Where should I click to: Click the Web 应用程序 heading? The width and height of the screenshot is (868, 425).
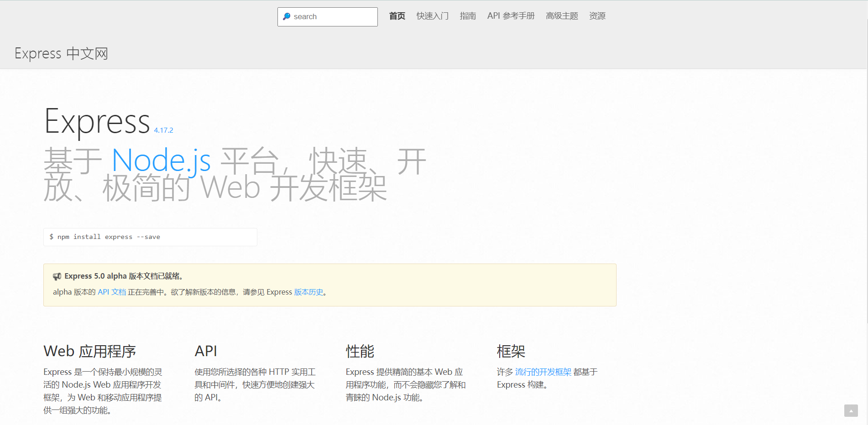(x=90, y=351)
